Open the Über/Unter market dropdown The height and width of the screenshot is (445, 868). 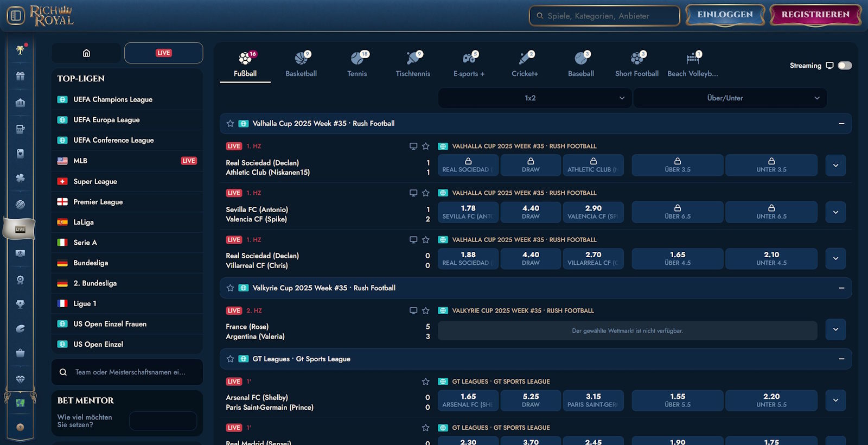[730, 98]
